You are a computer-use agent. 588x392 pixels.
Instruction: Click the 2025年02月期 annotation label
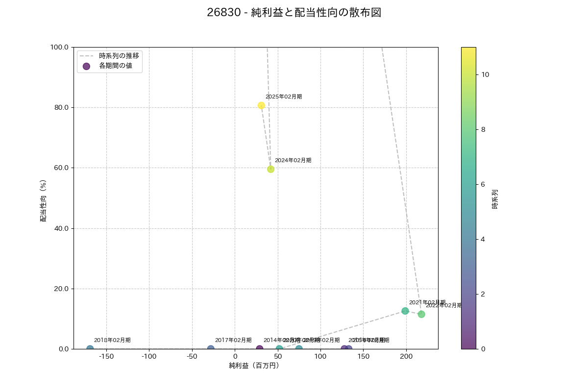coord(284,97)
